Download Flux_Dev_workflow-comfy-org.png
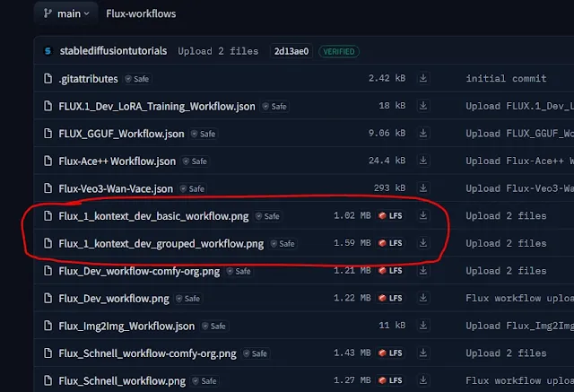574x392 pixels. click(423, 270)
